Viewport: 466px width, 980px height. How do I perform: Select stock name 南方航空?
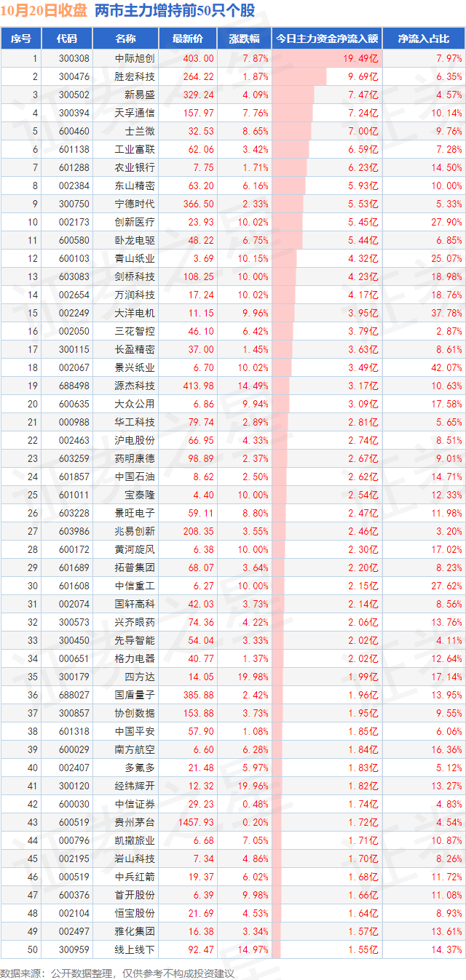click(x=135, y=749)
